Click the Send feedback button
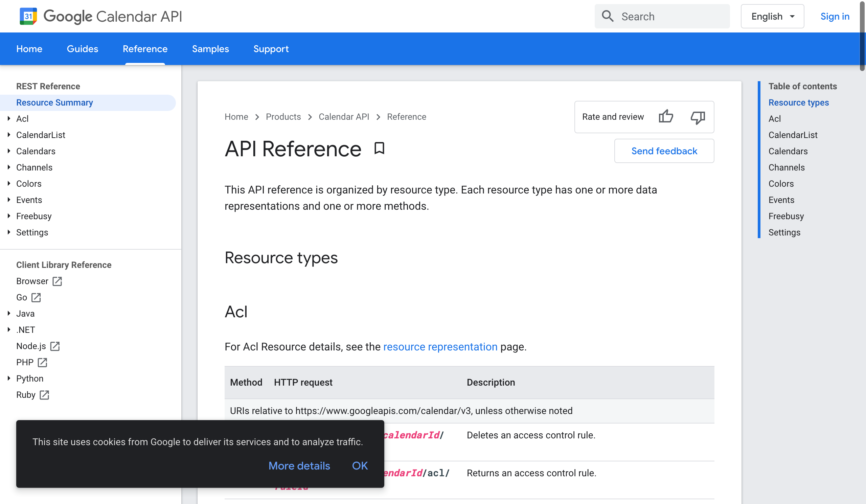The width and height of the screenshot is (866, 504). coord(664,151)
